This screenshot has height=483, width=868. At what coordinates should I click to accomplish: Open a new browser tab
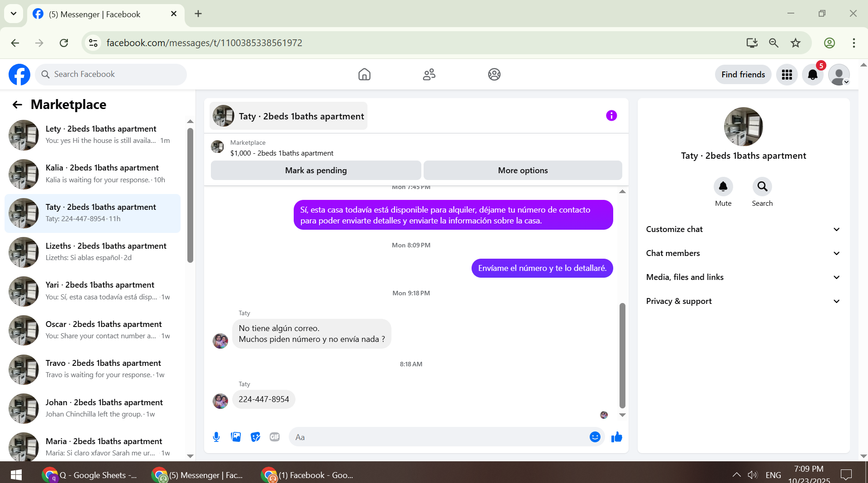pyautogui.click(x=198, y=14)
